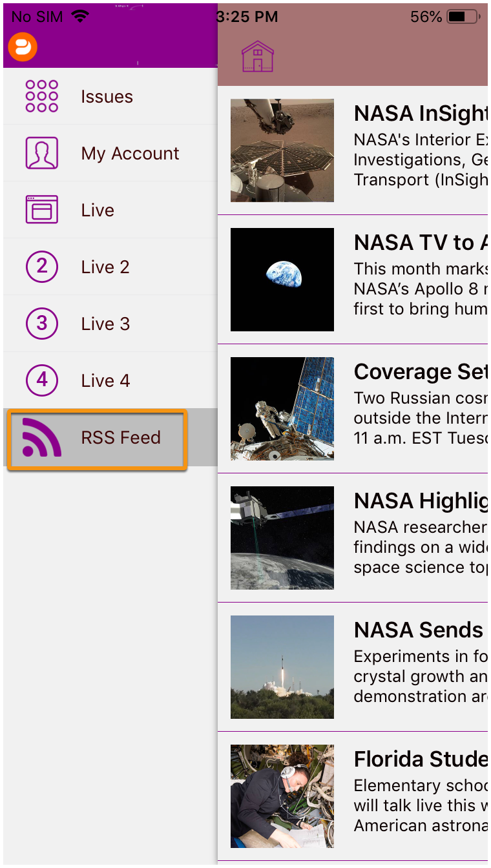The image size is (491, 868).
Task: Click the text 'NASA researcher'
Action: pyautogui.click(x=421, y=528)
